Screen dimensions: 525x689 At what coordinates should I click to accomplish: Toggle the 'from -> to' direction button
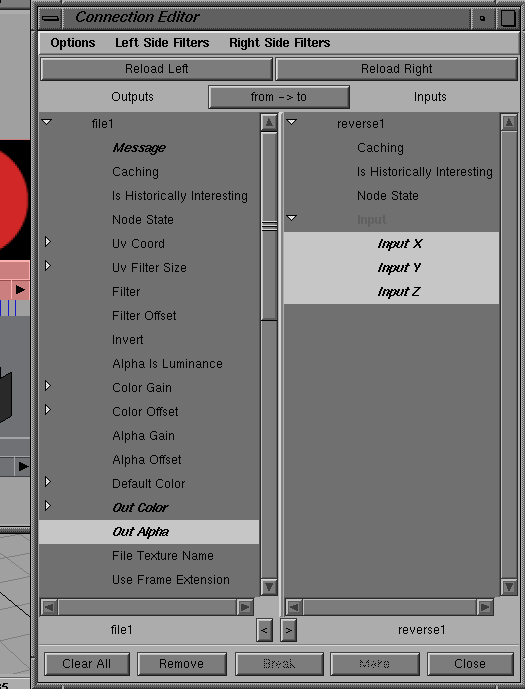[x=279, y=97]
